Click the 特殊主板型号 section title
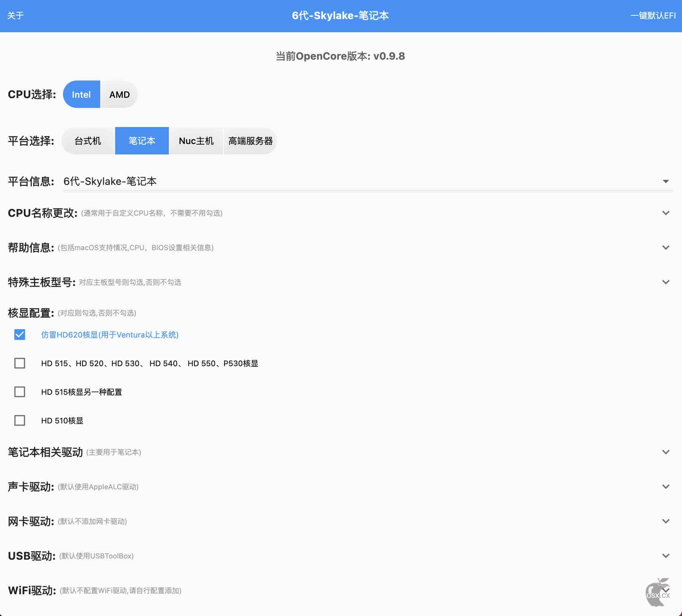This screenshot has height=616, width=682. click(x=41, y=282)
